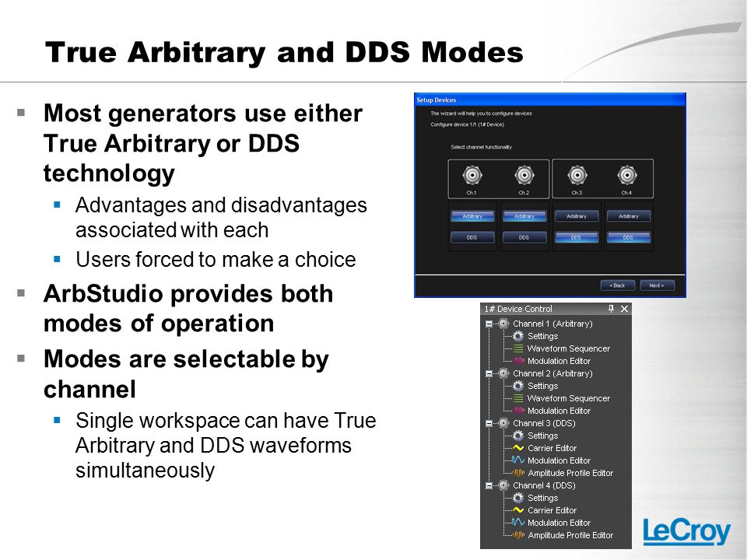Set channel 3 to DDS mode
The image size is (747, 560).
[577, 237]
